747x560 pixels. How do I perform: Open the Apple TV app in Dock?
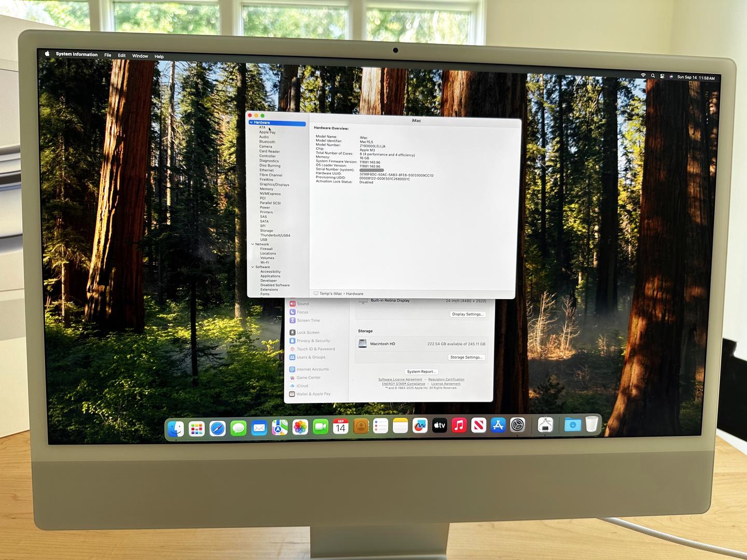click(439, 425)
